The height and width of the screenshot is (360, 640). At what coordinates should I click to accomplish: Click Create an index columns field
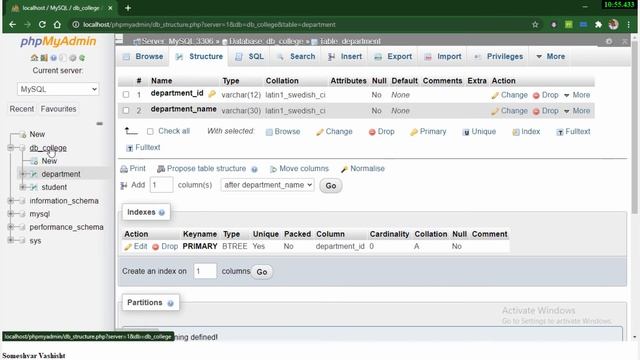[205, 271]
